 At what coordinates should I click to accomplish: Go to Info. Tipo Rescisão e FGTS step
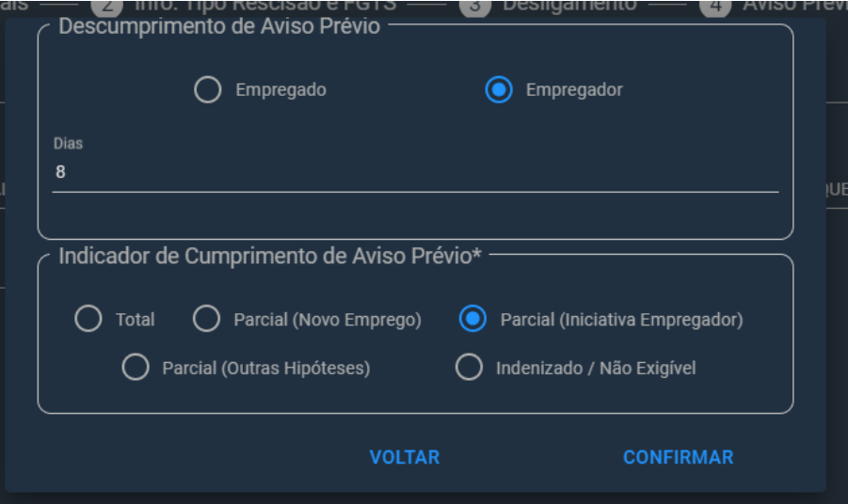tap(265, 7)
